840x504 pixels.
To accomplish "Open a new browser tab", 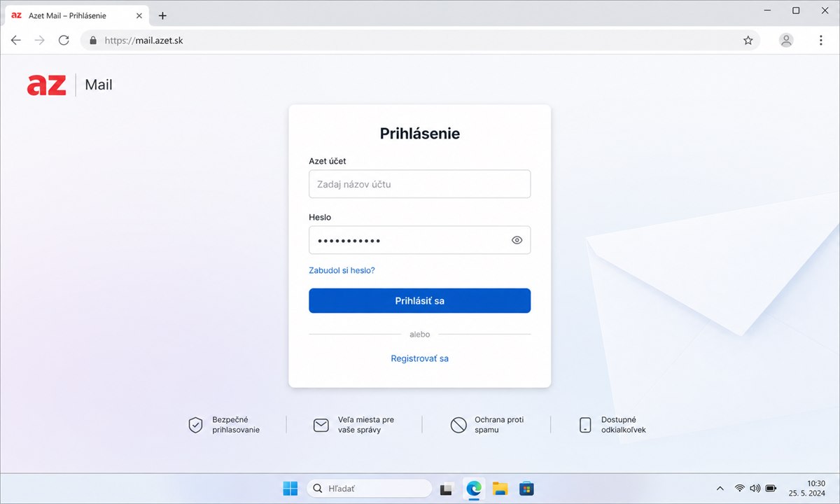I will 162,15.
